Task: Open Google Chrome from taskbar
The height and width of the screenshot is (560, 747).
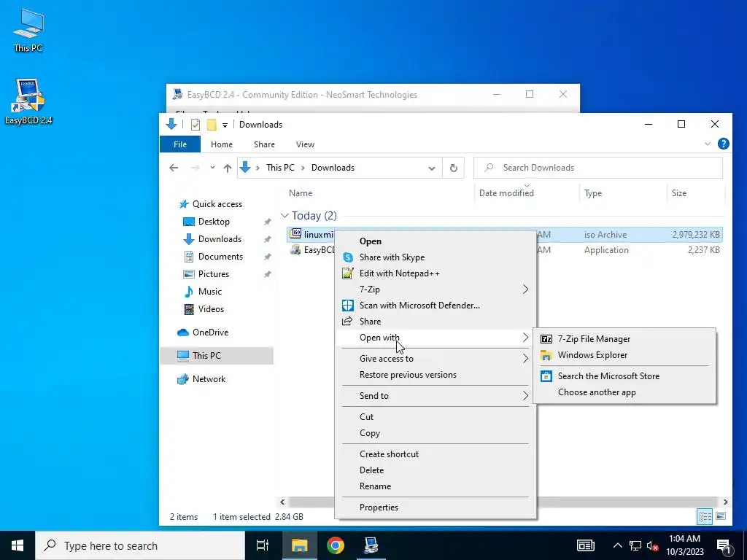Action: tap(336, 545)
